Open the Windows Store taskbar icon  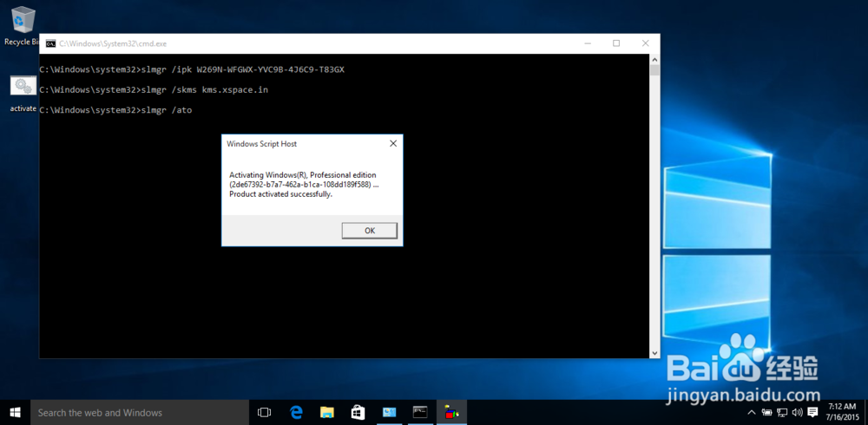point(358,412)
